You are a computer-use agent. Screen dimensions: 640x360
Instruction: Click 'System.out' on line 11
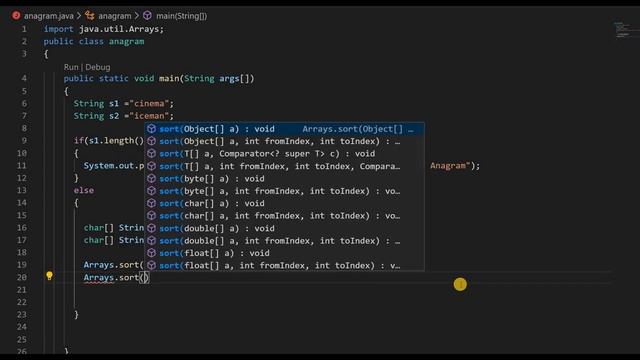[109, 166]
